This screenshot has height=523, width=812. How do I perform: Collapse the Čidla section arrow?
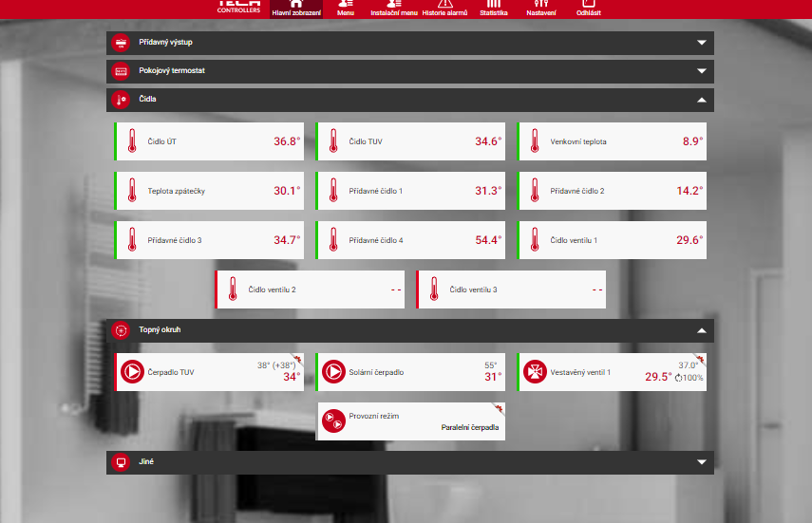[x=702, y=100]
